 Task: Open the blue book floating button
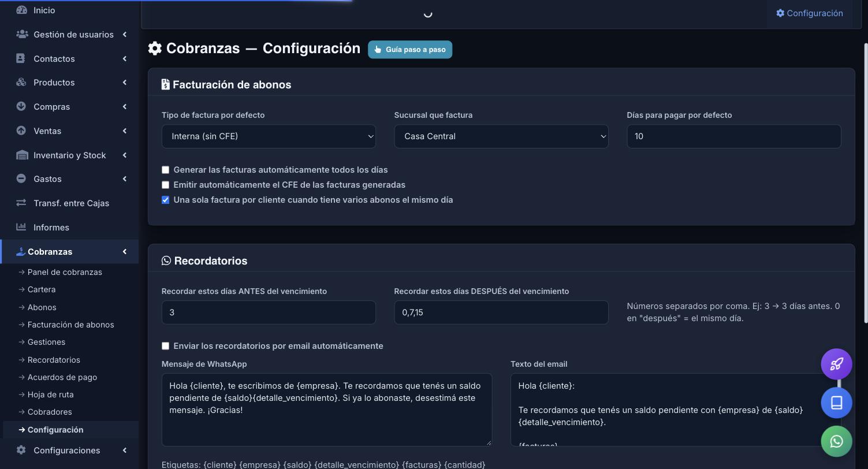pyautogui.click(x=836, y=403)
